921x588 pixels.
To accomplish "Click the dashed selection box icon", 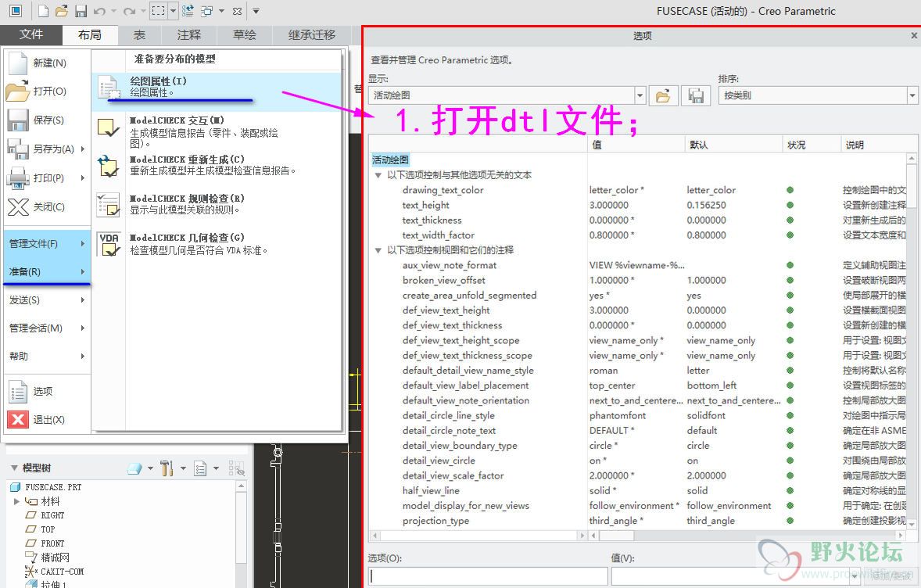I will [x=159, y=11].
